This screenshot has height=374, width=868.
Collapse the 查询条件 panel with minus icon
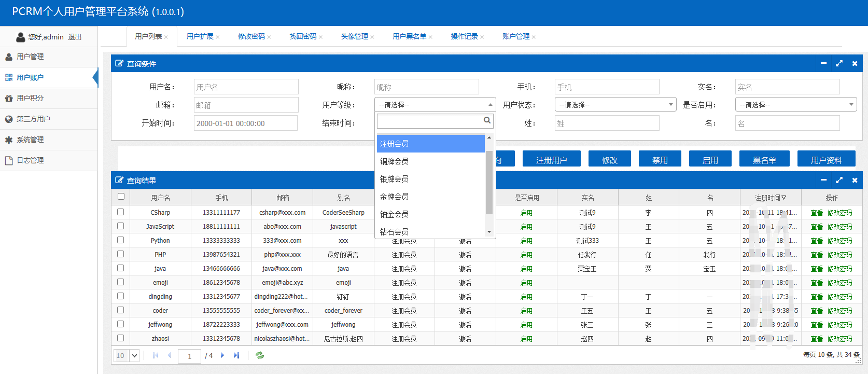click(x=823, y=63)
